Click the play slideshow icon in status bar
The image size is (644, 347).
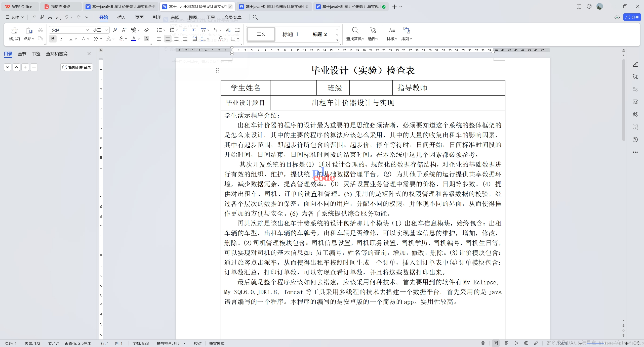(516, 343)
